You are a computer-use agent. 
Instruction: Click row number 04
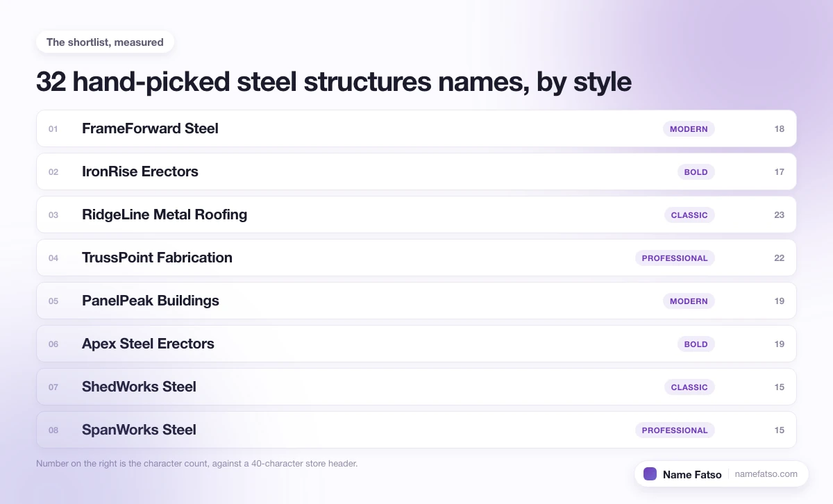pyautogui.click(x=53, y=258)
